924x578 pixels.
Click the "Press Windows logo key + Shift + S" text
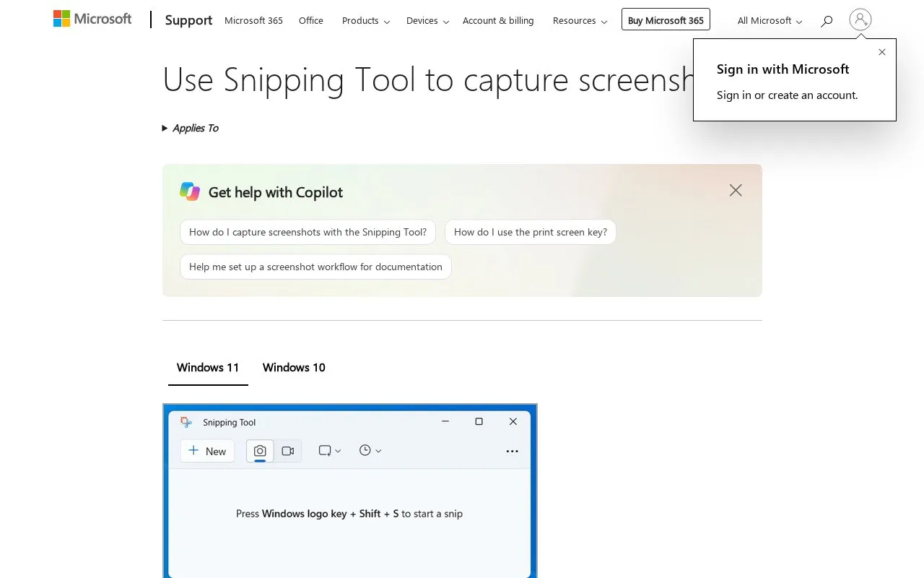click(349, 514)
